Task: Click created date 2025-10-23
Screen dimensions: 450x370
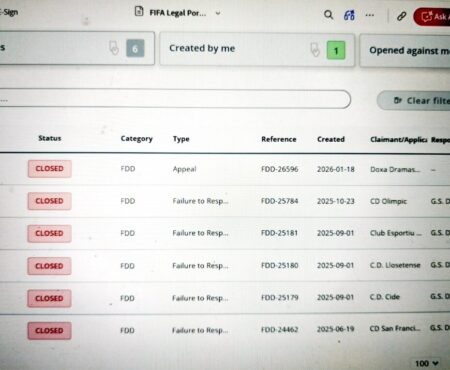Action: 336,201
